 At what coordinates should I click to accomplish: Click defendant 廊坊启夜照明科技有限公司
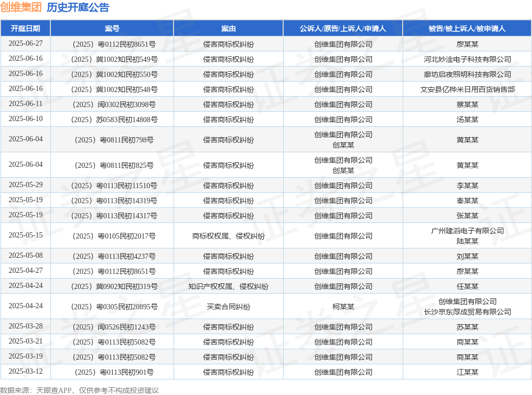467,74
